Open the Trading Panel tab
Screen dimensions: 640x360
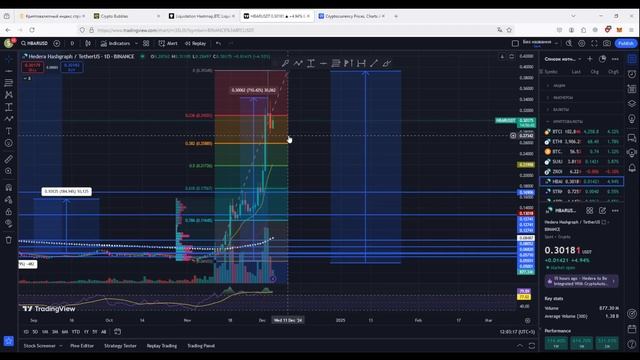[201, 346]
